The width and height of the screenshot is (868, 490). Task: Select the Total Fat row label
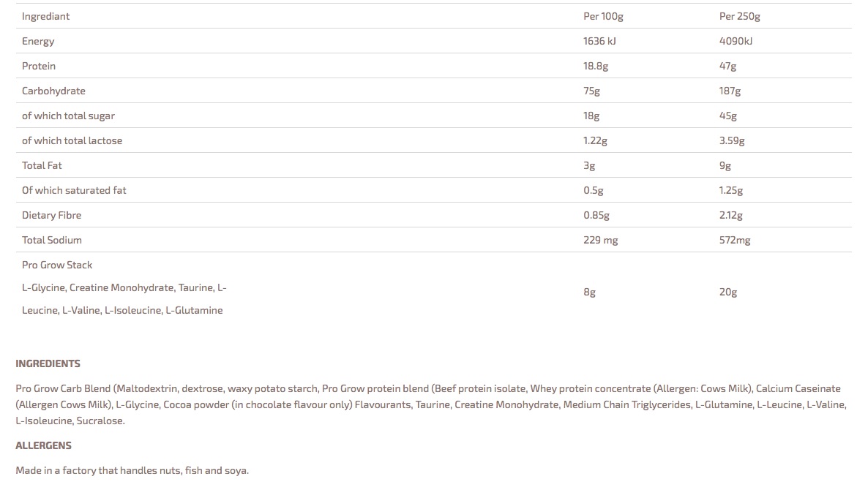tap(42, 165)
